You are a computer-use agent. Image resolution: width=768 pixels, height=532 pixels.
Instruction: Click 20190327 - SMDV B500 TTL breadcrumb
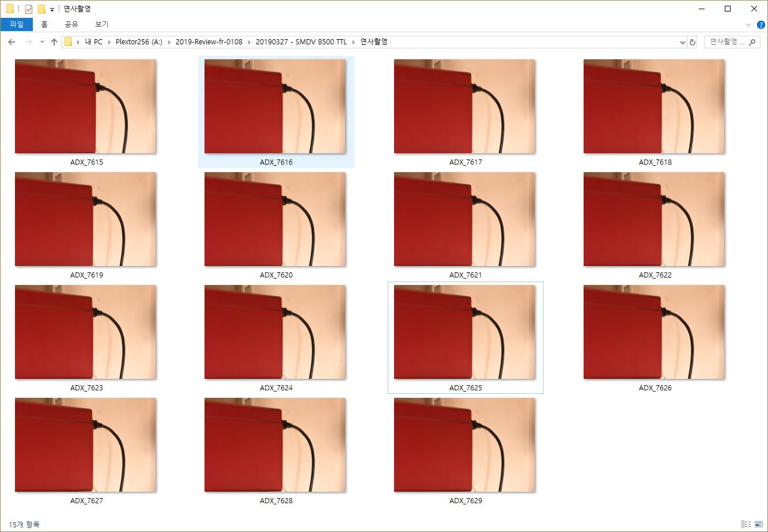point(301,42)
